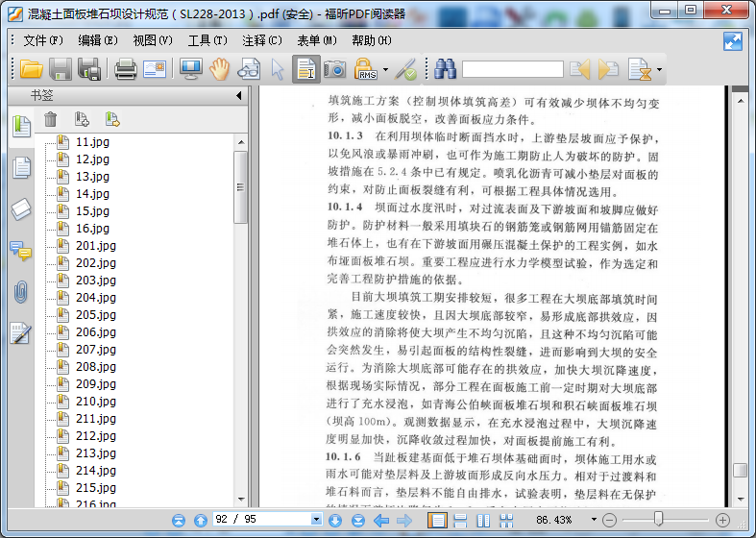Open the zoom percentage dropdown
This screenshot has width=756, height=538.
[x=594, y=519]
